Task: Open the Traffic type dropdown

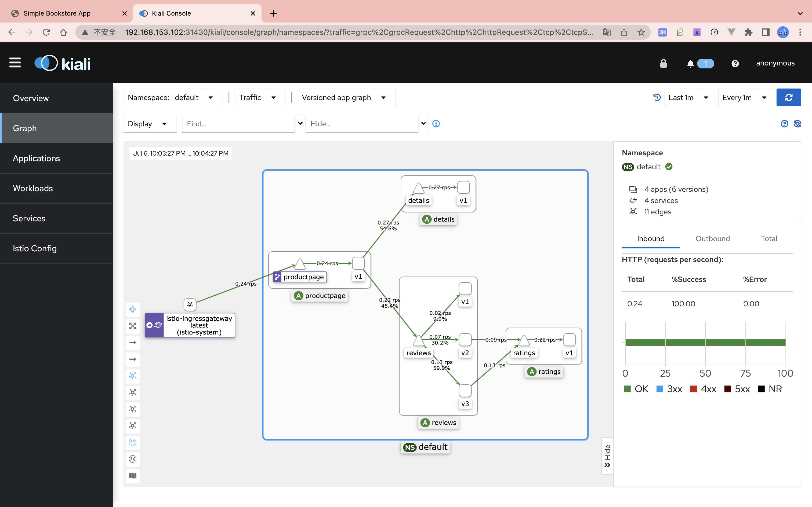Action: (x=258, y=97)
